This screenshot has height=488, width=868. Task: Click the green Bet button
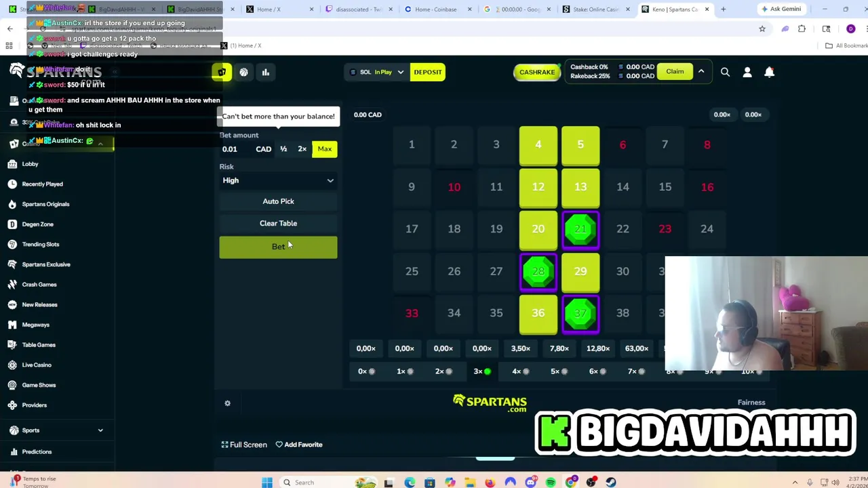278,247
